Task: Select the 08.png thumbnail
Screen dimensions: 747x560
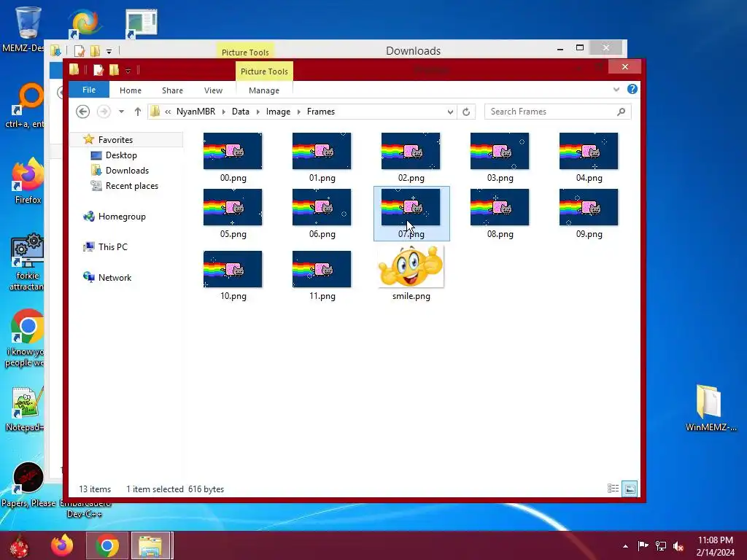Action: [x=500, y=207]
